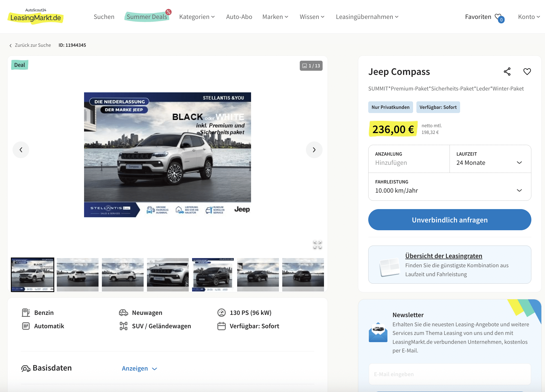Click the Verfügbar: Sofort tag
Screen dimensions: 545x392
coord(438,107)
